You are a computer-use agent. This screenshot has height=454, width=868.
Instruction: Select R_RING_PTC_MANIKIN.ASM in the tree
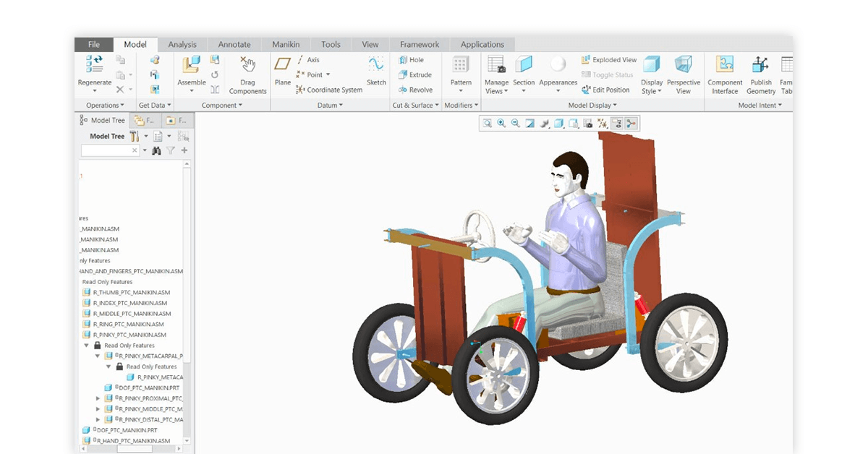tap(124, 325)
